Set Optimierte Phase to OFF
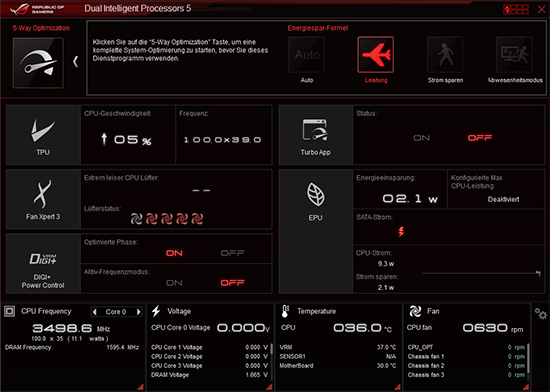 point(232,253)
